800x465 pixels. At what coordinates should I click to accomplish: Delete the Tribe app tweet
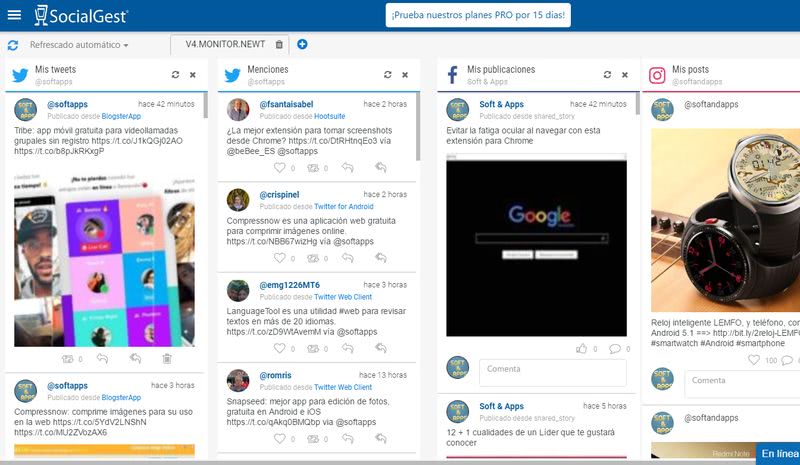click(167, 359)
